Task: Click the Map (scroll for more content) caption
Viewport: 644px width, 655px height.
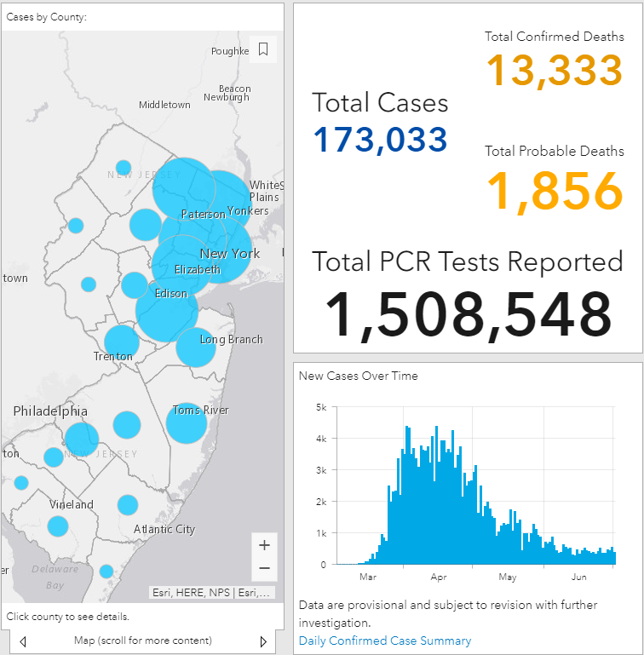Action: 143,641
